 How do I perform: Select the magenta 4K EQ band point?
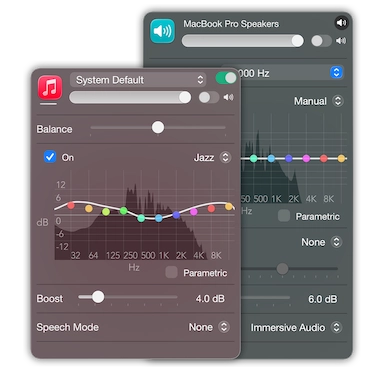[194, 211]
